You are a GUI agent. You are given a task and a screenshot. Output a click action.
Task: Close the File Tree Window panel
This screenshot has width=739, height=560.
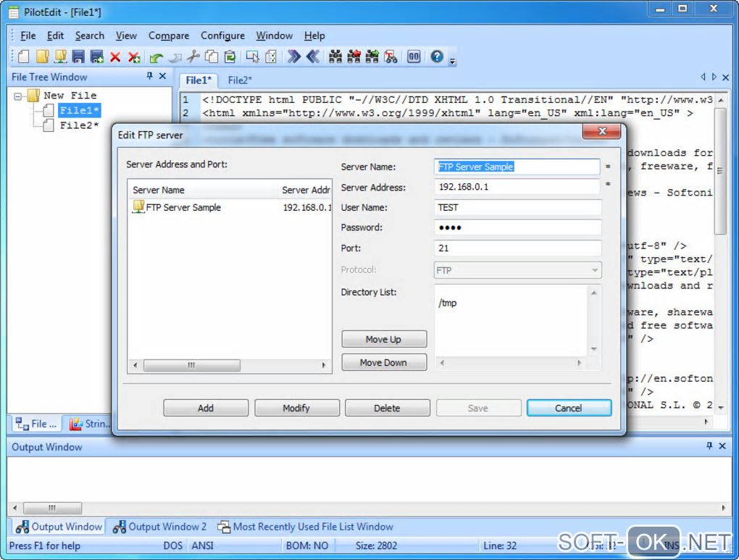[162, 76]
